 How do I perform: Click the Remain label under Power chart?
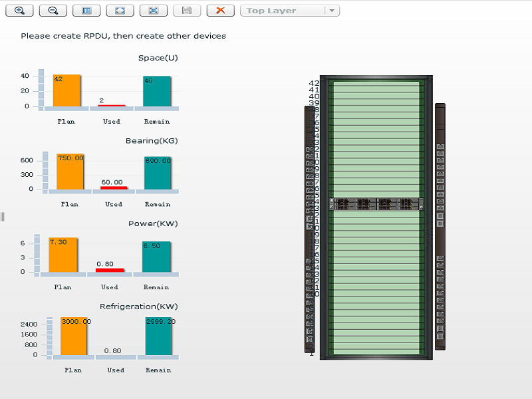click(156, 287)
